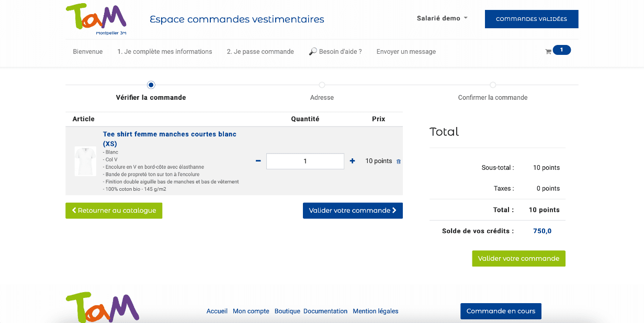This screenshot has height=323, width=644.
Task: Open the tee shirt product thumbnail
Action: [x=85, y=161]
